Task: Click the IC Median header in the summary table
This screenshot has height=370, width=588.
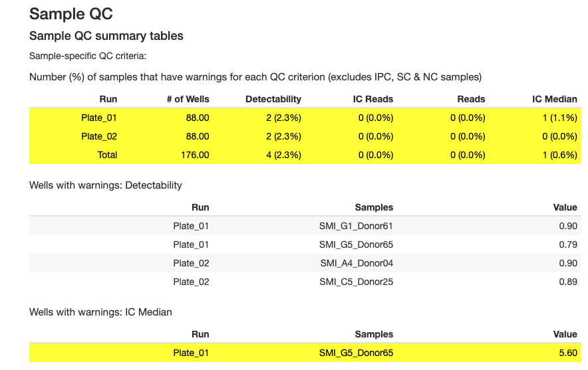Action: tap(555, 99)
